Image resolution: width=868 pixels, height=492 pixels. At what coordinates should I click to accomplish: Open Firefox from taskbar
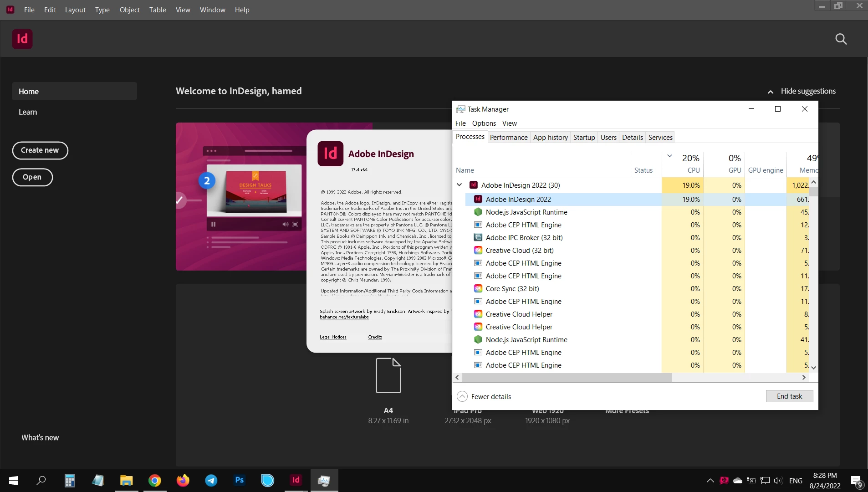[183, 481]
